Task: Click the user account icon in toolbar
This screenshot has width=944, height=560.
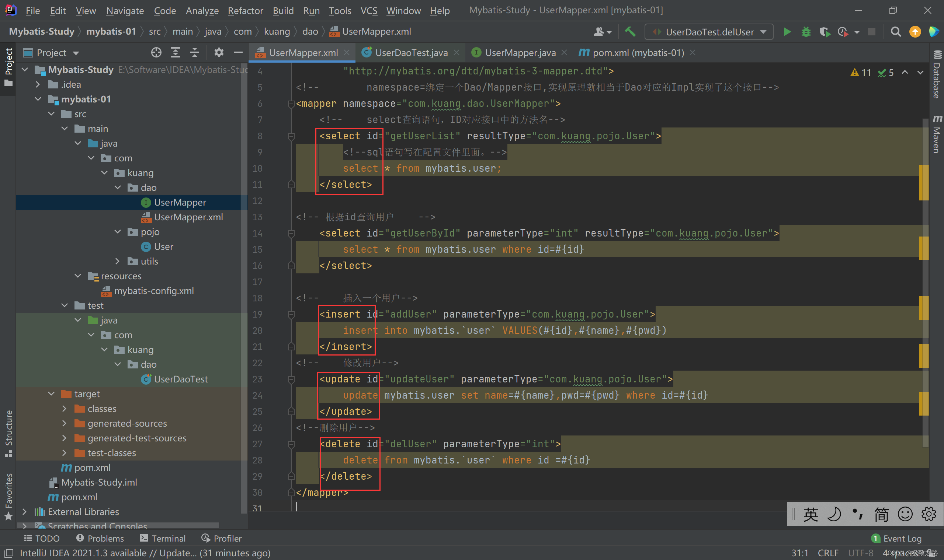Action: (x=602, y=32)
